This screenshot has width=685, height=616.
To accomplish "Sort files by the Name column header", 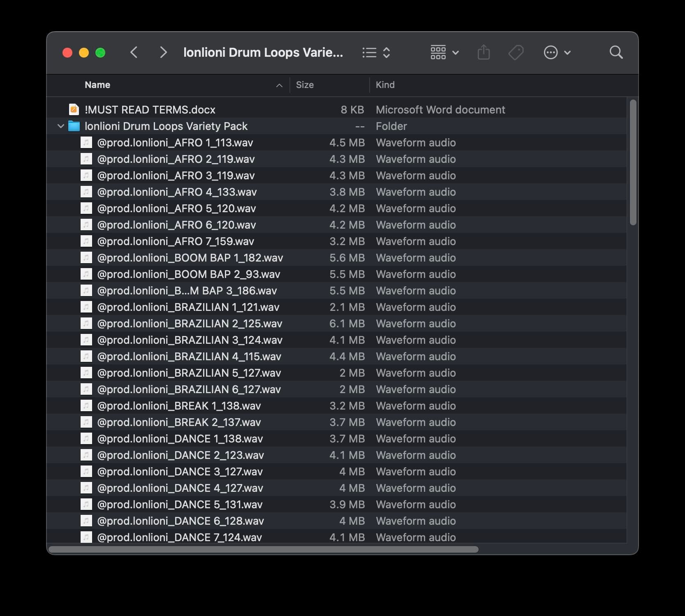I will coord(97,85).
